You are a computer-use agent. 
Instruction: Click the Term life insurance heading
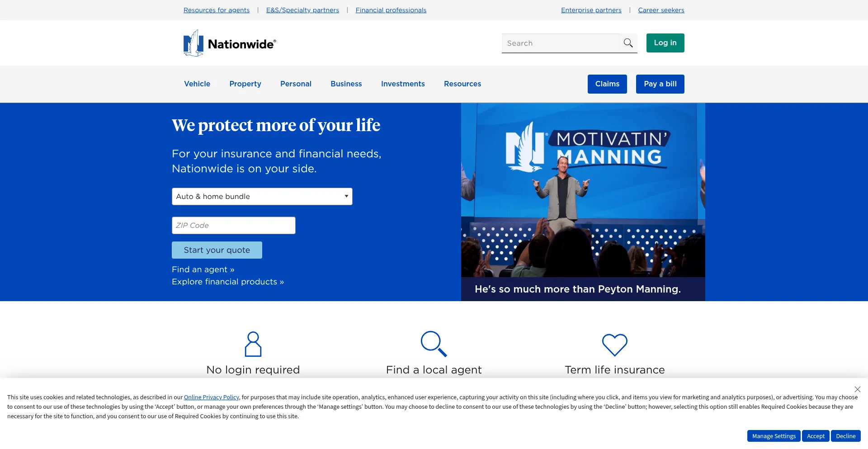(x=615, y=370)
